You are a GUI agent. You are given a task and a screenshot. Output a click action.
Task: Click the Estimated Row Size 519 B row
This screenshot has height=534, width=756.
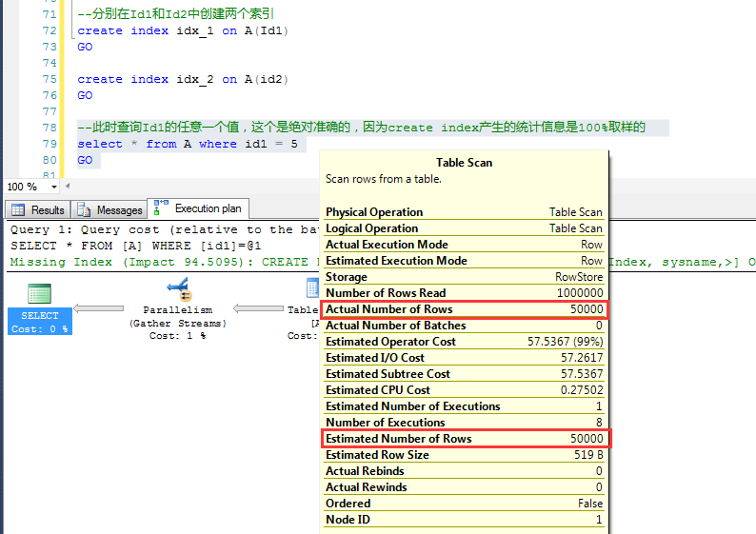[x=465, y=455]
